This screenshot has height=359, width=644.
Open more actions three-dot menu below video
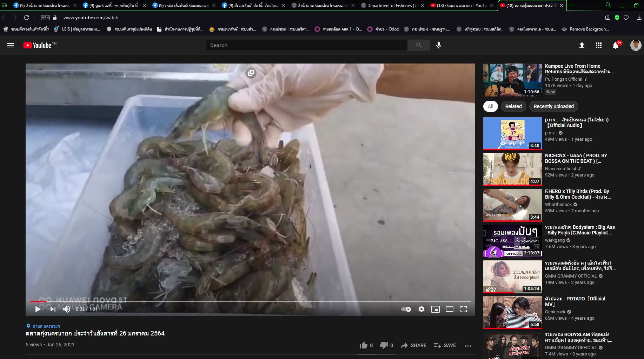pos(468,346)
